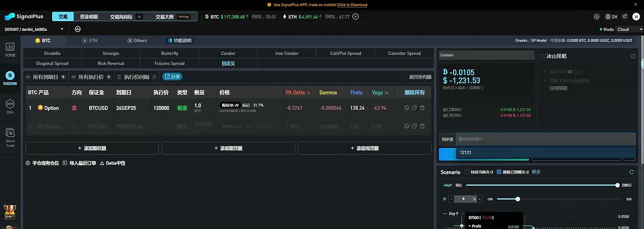Select the 12121 virtual account option
Image resolution: width=644 pixels, height=229 pixels.
[546, 153]
